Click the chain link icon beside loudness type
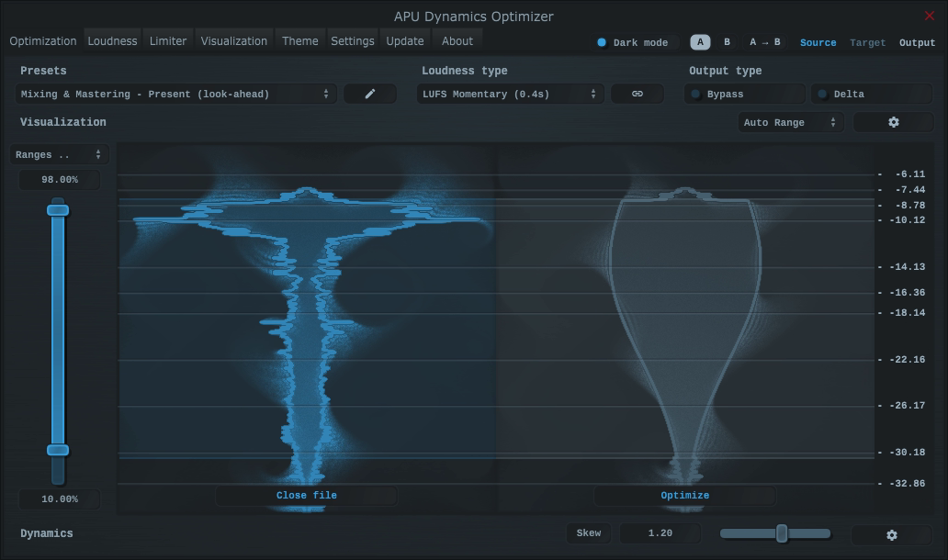 pos(637,94)
